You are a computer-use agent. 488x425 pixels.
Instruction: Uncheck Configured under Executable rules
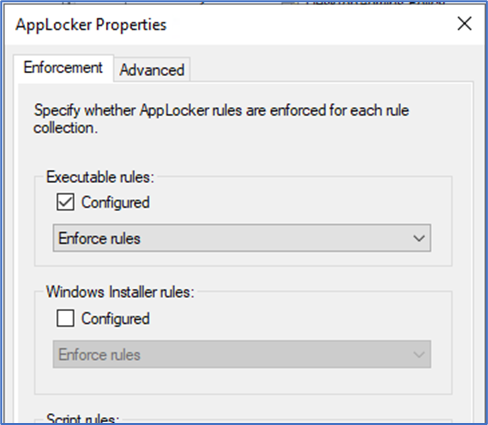(65, 202)
